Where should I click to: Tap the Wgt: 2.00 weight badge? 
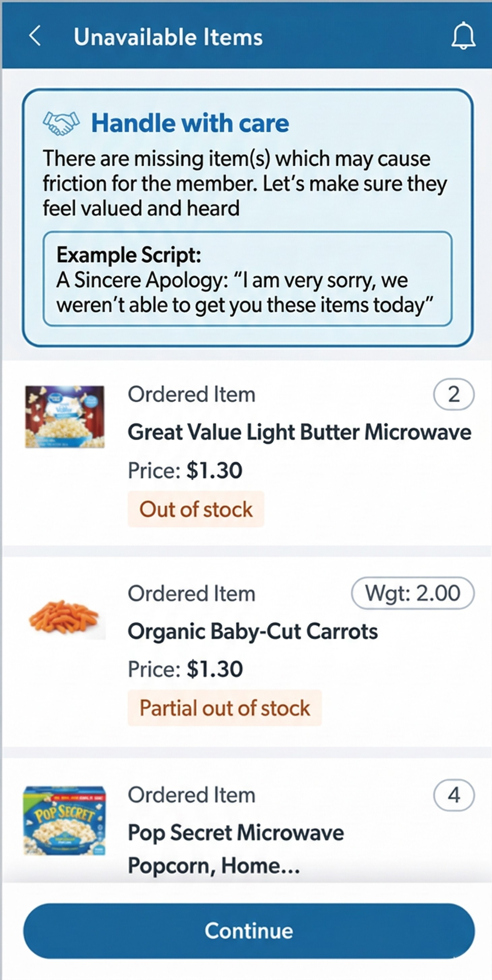[412, 593]
